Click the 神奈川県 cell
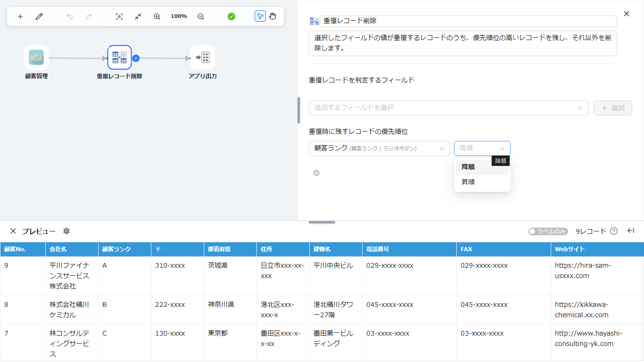 tap(230, 310)
